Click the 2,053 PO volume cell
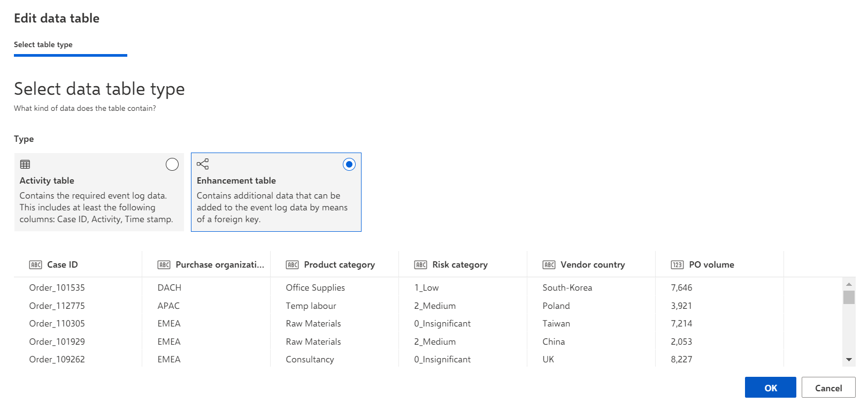Image resolution: width=868 pixels, height=410 pixels. pyautogui.click(x=681, y=341)
